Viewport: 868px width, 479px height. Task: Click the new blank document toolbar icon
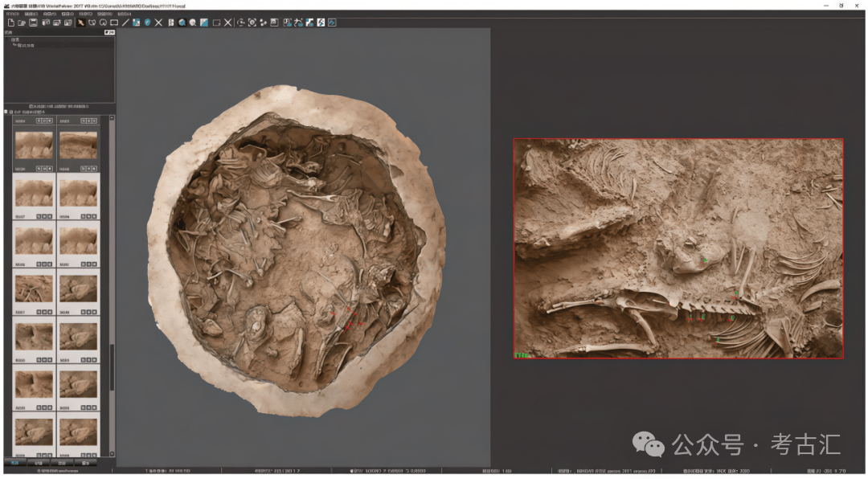point(10,23)
